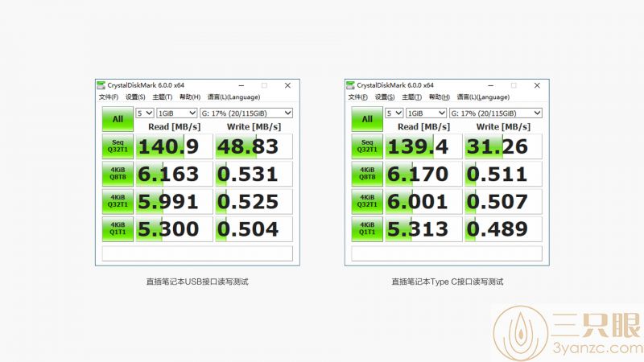The height and width of the screenshot is (362, 644).
Task: Click the comment field in left window
Action: click(197, 253)
